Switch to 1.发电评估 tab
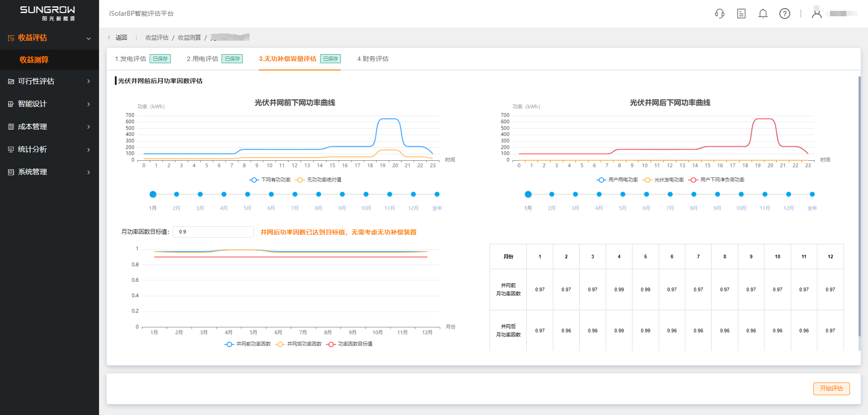Viewport: 868px width, 415px height. tap(142, 59)
